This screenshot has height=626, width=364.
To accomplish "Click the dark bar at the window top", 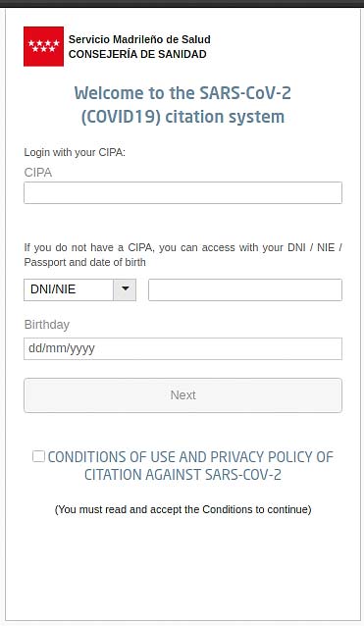I will 182,4.
